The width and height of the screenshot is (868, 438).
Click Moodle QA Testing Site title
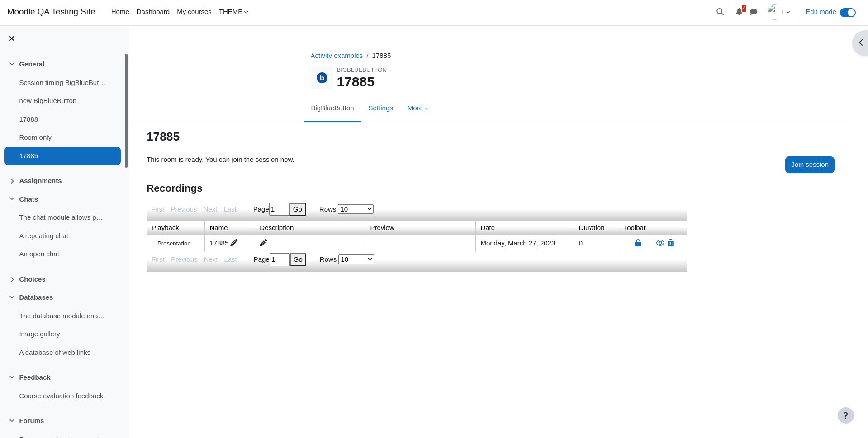point(51,12)
